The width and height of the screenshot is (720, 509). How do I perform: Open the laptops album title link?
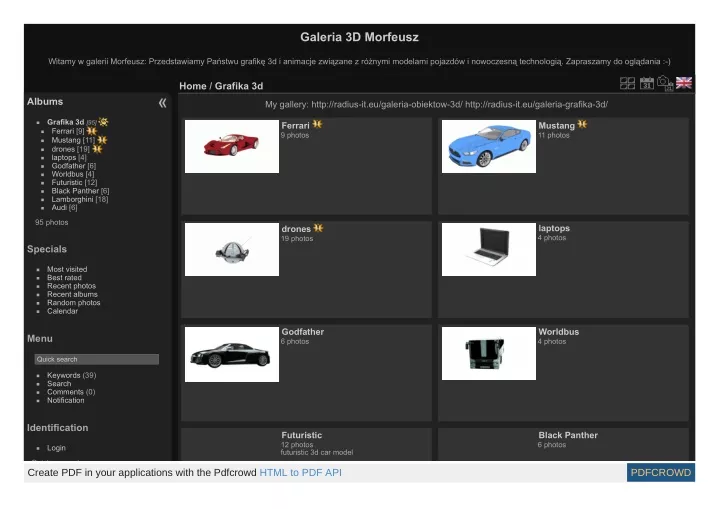pyautogui.click(x=554, y=228)
